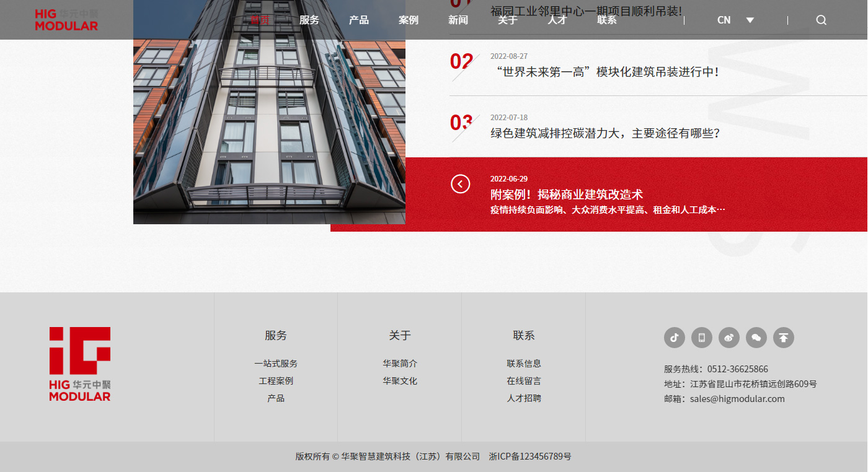
Task: Open news item 03 about 绿色建筑减排
Action: coord(605,133)
